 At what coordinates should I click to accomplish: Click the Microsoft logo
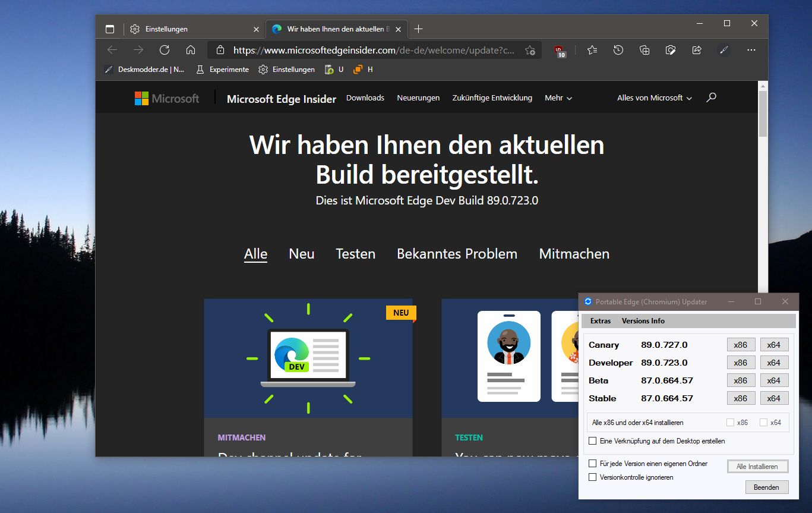coord(167,99)
